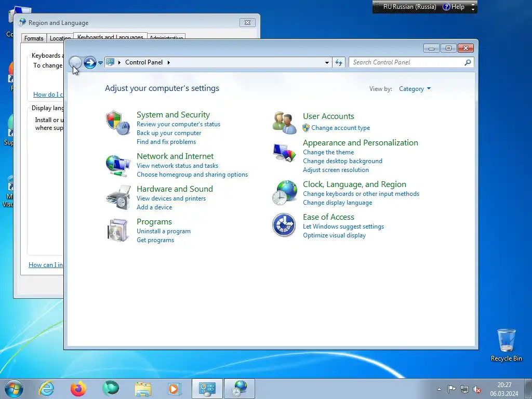Image resolution: width=532 pixels, height=399 pixels.
Task: Click Back up your computer
Action: click(169, 133)
